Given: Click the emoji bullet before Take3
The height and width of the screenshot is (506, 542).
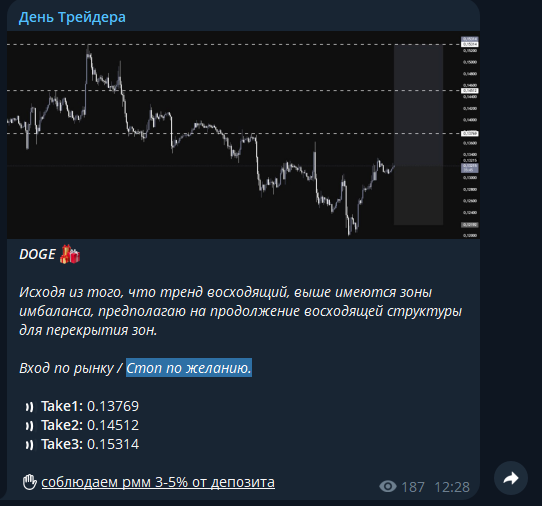Looking at the screenshot, I should point(29,445).
